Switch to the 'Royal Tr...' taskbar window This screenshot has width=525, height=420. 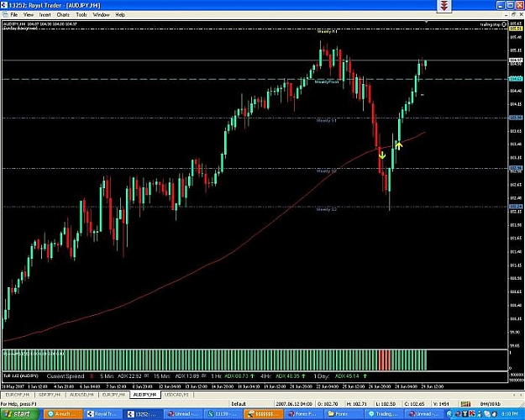click(103, 414)
